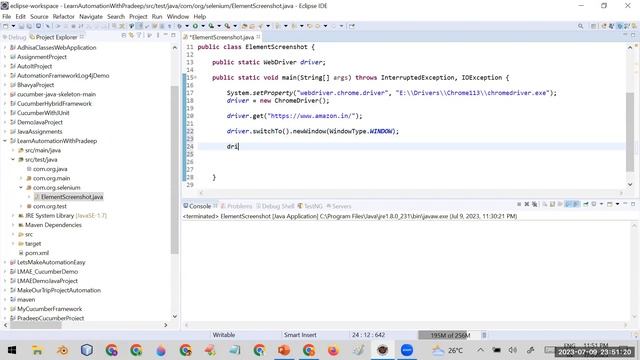Collapse the src/test/java folder
The image size is (640, 360).
(x=13, y=160)
